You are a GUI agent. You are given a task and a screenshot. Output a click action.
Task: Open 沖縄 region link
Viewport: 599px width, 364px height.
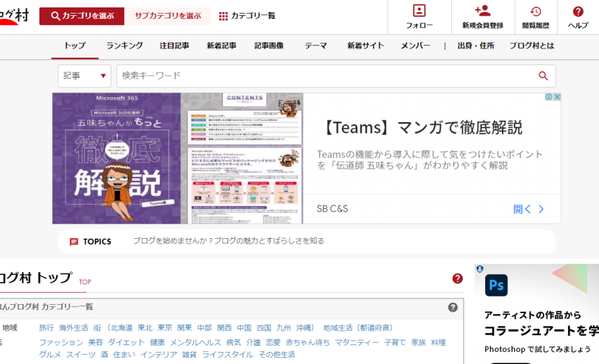tap(303, 328)
